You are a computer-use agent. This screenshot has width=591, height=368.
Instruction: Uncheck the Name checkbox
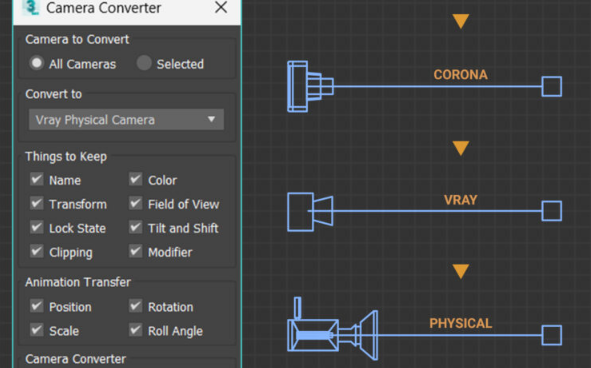tap(37, 179)
